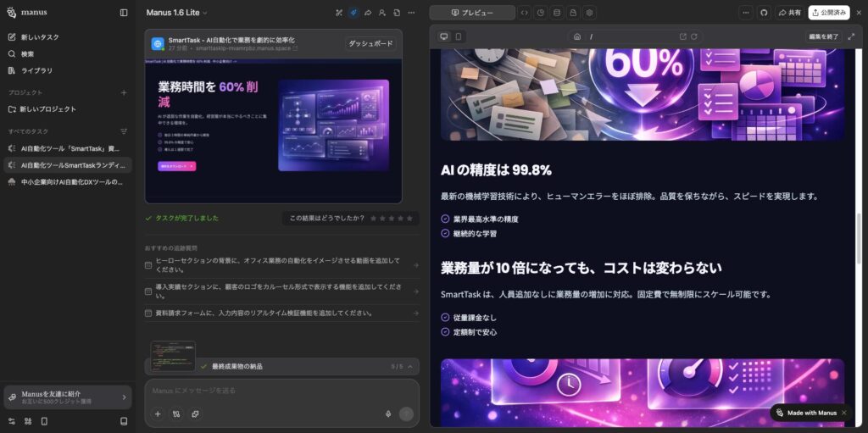Select mobile view in preview
Viewport: 868px width, 433px height.
459,36
